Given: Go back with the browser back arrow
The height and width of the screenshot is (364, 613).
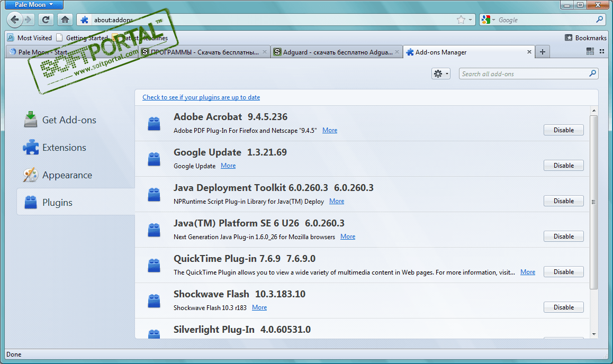Looking at the screenshot, I should [x=14, y=20].
